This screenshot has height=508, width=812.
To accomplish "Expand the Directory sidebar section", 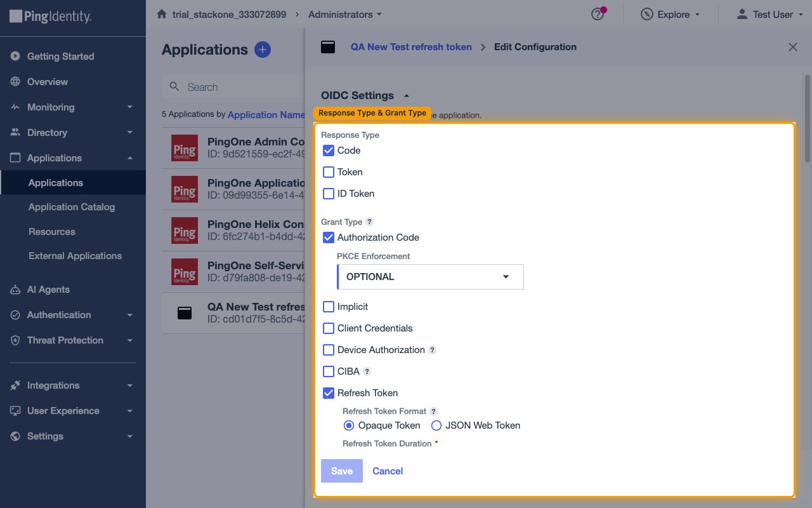I will pos(129,133).
